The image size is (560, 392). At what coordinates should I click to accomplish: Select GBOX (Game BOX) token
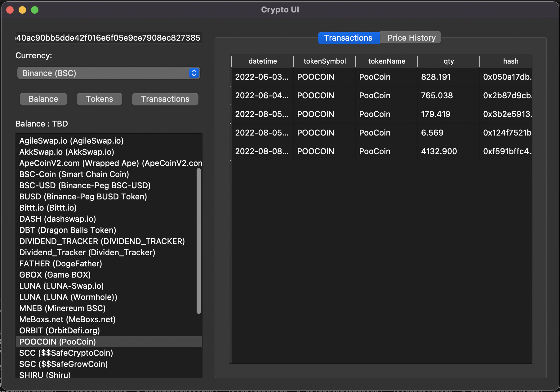(x=109, y=275)
